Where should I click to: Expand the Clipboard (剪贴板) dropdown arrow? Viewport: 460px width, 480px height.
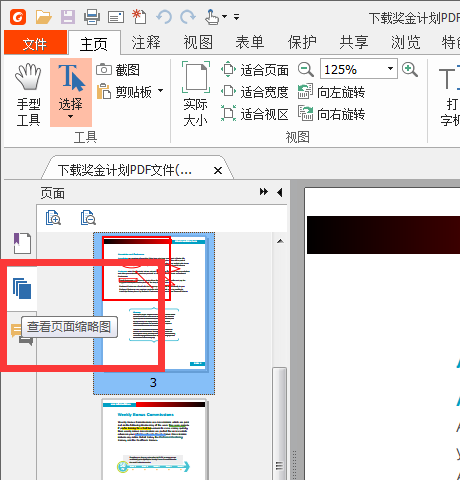click(161, 91)
